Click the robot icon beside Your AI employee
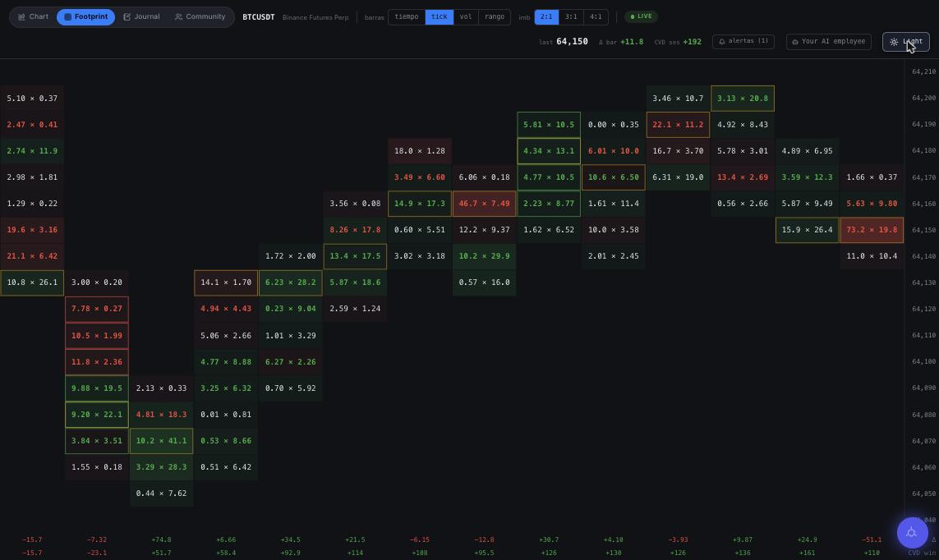This screenshot has height=560, width=939. coord(794,42)
